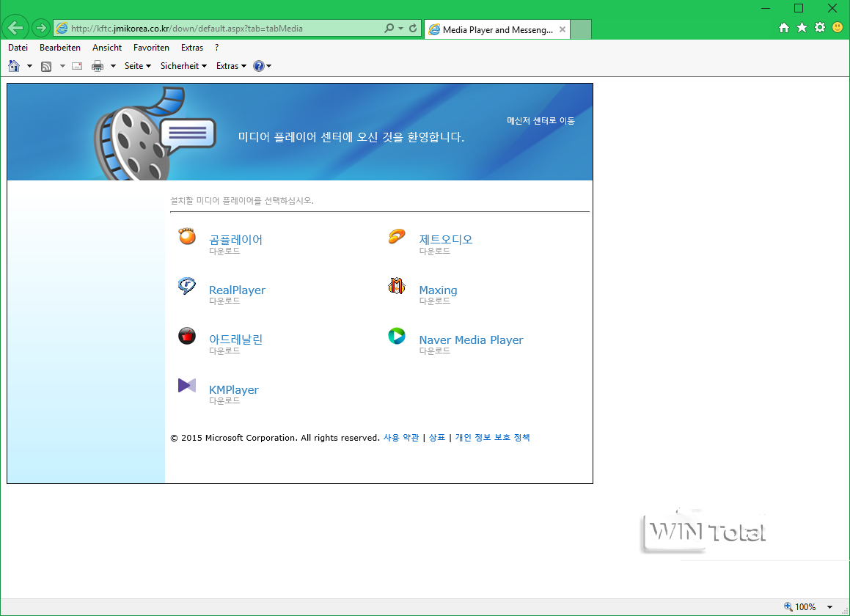Click the 아드레날린 red circle icon
The width and height of the screenshot is (850, 616).
187,336
